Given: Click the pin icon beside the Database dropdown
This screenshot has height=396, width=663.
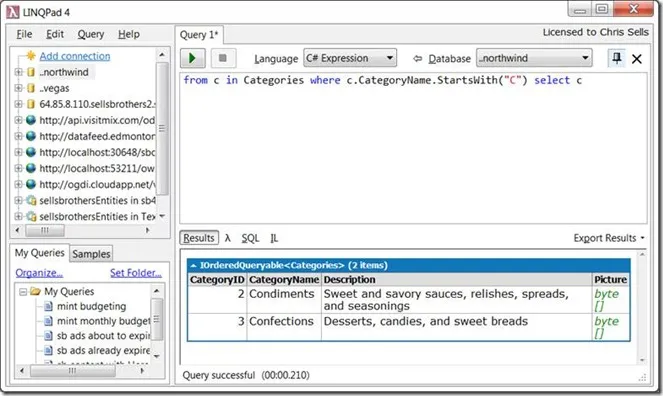Looking at the screenshot, I should click(x=616, y=58).
